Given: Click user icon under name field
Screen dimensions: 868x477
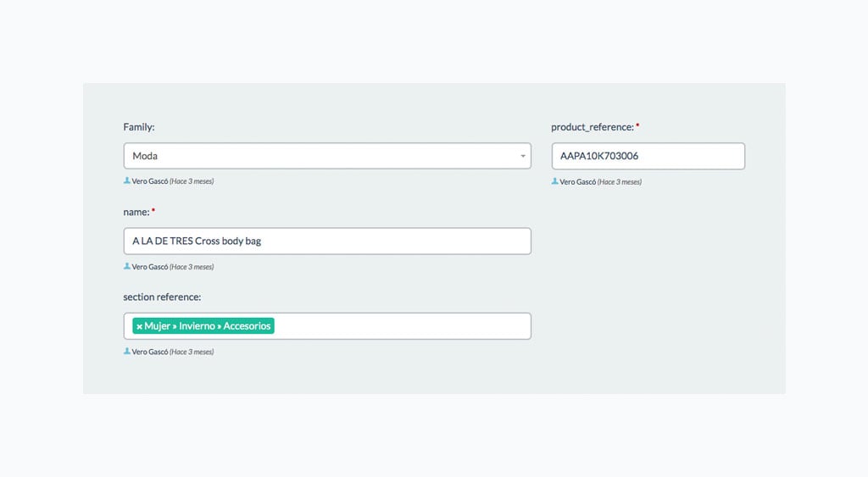Looking at the screenshot, I should 127,266.
